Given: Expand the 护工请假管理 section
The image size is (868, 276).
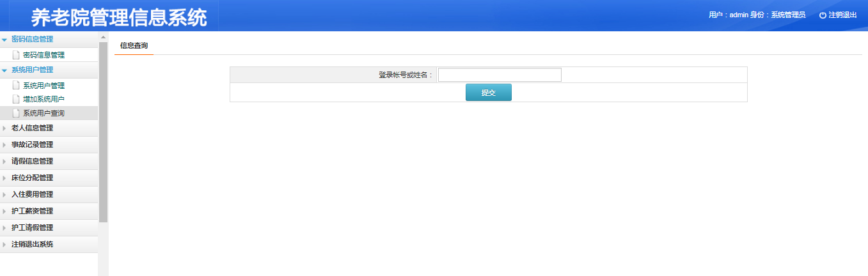Looking at the screenshot, I should pos(49,228).
